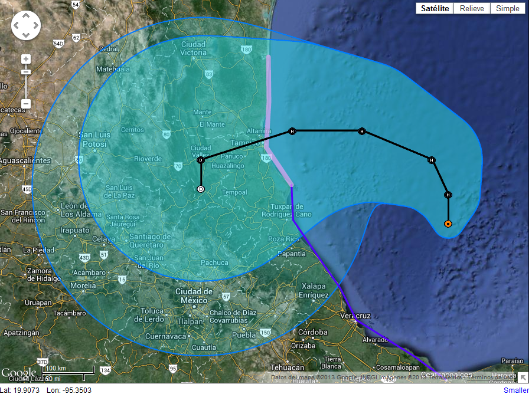The image size is (532, 394).
Task: Switch to Simple map view
Action: (x=507, y=8)
